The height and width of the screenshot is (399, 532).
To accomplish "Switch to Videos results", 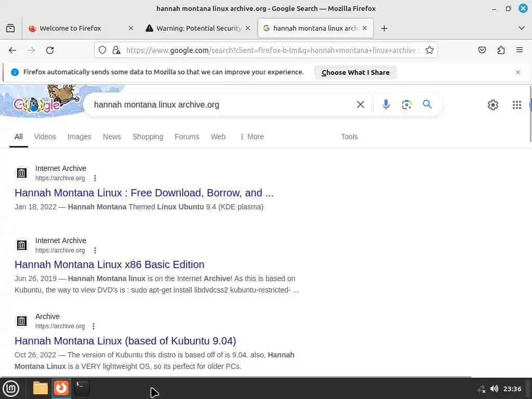I will point(45,137).
